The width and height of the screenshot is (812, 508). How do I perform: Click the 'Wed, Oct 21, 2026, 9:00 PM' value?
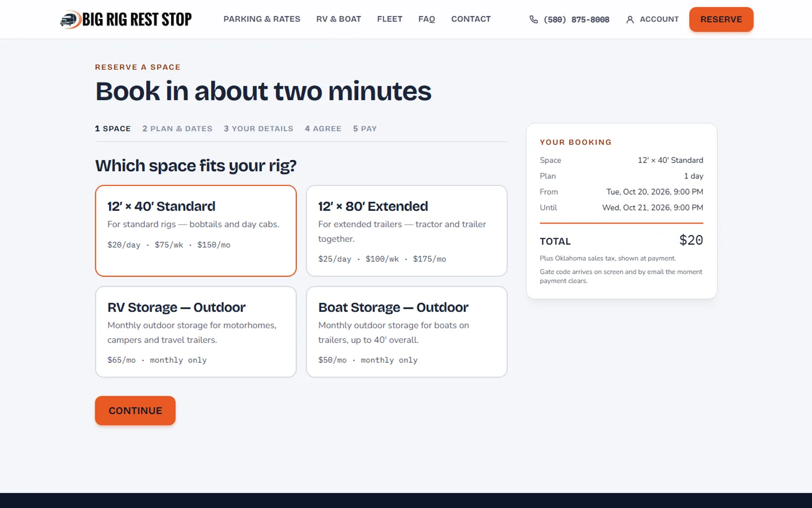point(653,207)
